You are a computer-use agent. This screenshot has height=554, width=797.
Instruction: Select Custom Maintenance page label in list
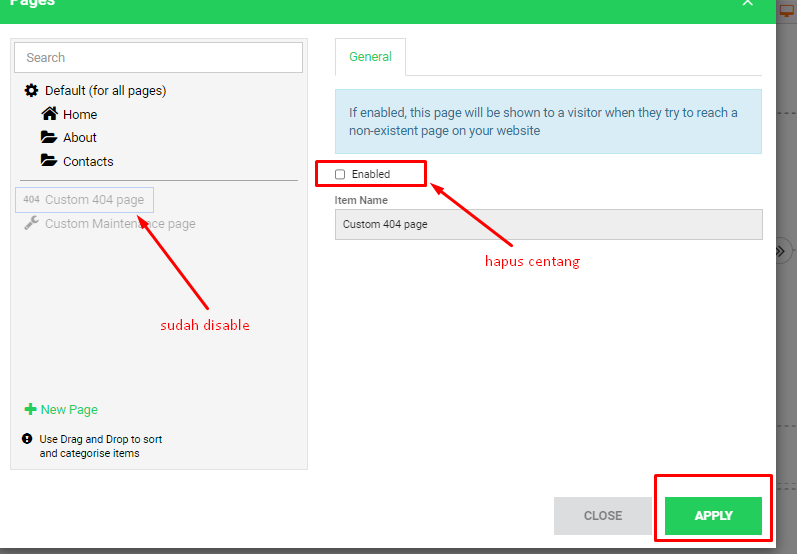tap(120, 224)
